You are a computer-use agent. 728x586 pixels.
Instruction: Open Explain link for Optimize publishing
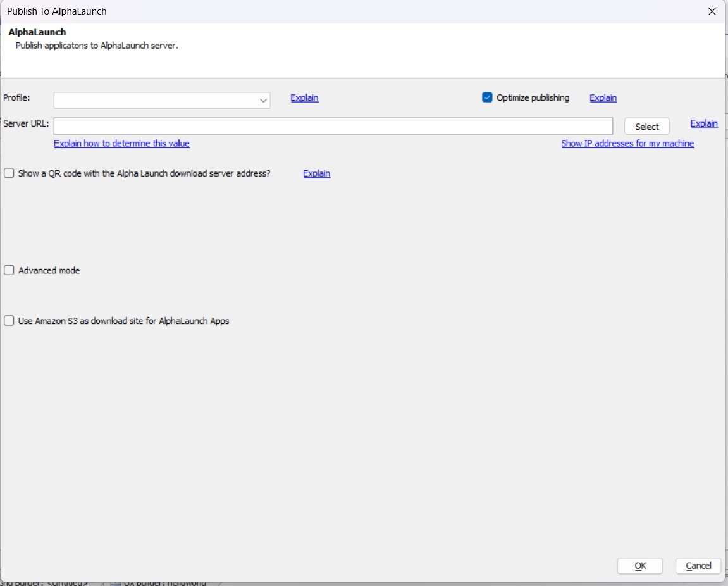(603, 97)
